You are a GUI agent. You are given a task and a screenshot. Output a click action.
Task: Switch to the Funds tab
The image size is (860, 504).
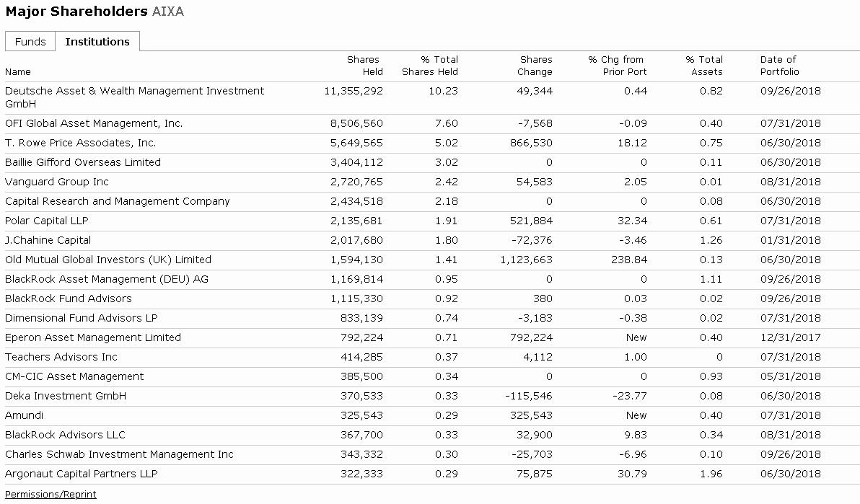(30, 42)
